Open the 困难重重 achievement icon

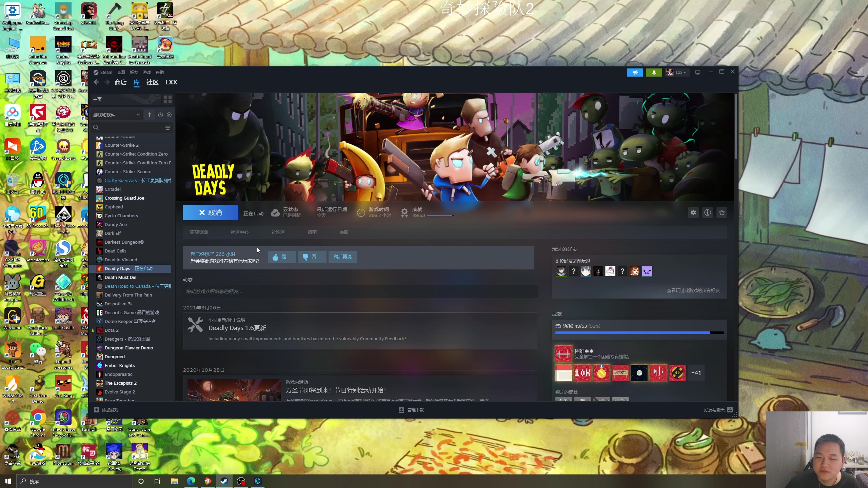[x=563, y=354]
